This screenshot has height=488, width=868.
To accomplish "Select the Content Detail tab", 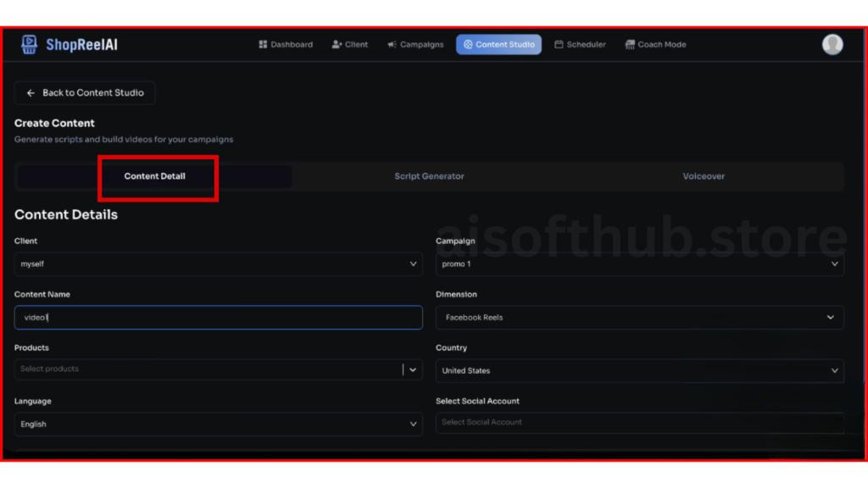I will pyautogui.click(x=155, y=177).
